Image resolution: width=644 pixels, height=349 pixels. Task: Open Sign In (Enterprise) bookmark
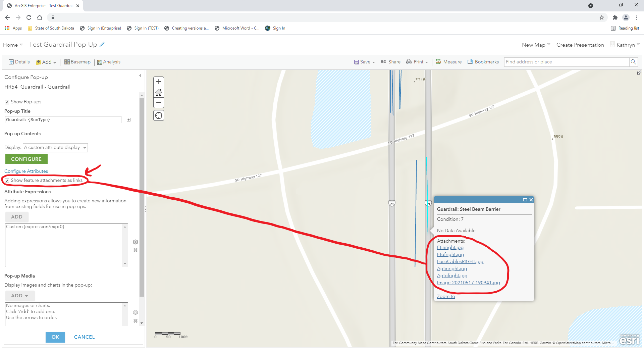[101, 28]
